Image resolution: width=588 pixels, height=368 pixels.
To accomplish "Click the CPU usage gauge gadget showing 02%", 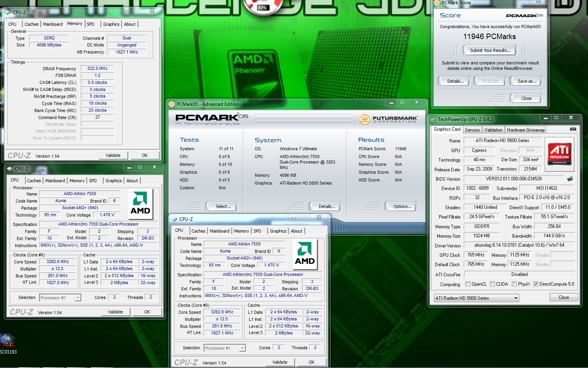I will coord(262,7).
